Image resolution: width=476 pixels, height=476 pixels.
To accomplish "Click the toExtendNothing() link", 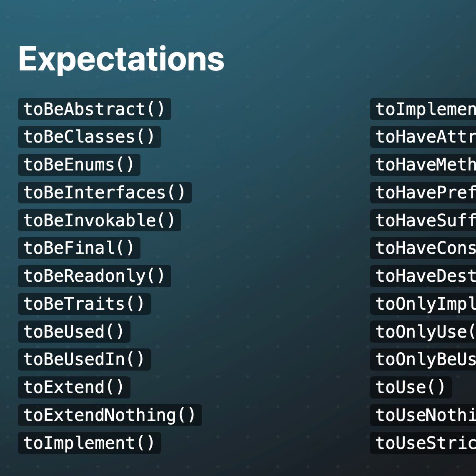I will tap(110, 415).
